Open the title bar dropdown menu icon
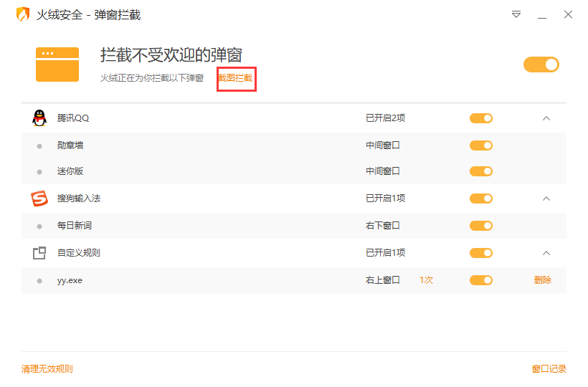Screen dimensions: 588x387 tap(516, 14)
